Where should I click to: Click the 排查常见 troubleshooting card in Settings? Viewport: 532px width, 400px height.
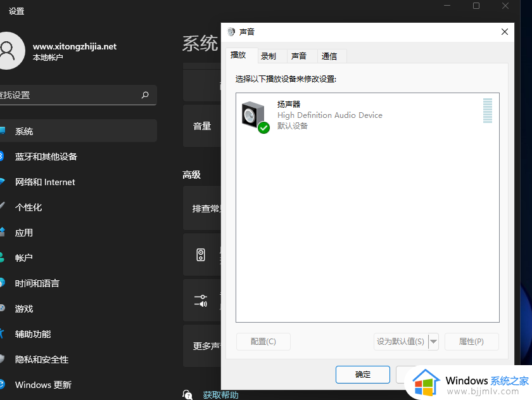click(x=202, y=208)
